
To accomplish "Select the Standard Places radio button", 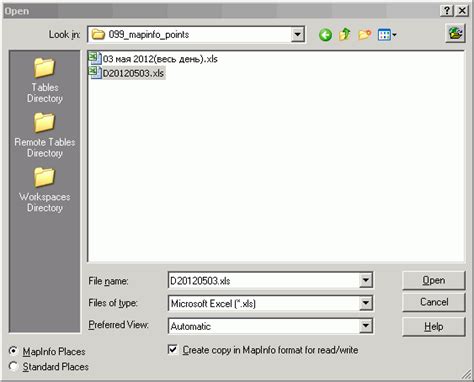I will pyautogui.click(x=14, y=366).
